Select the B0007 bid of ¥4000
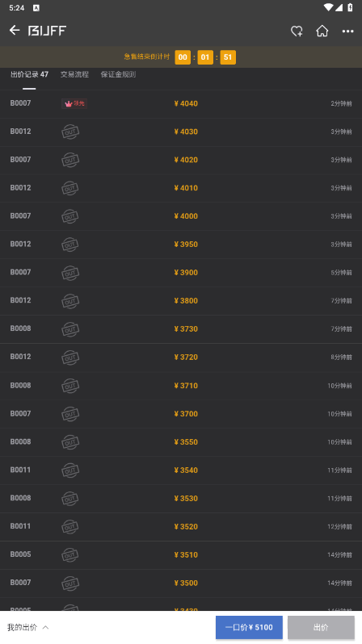The image size is (362, 644). coord(181,216)
